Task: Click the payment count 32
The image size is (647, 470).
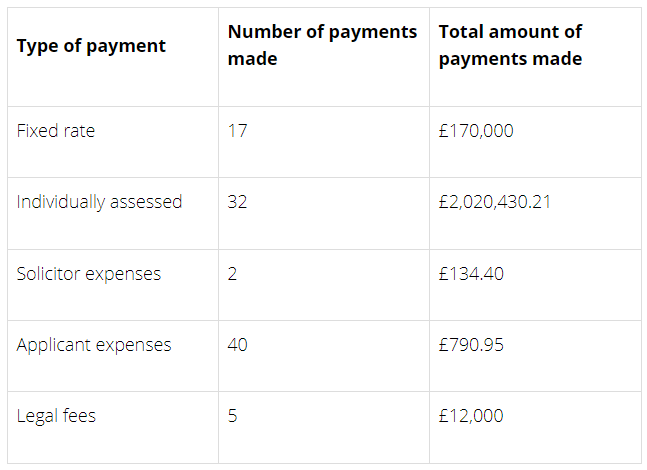Action: [x=237, y=202]
